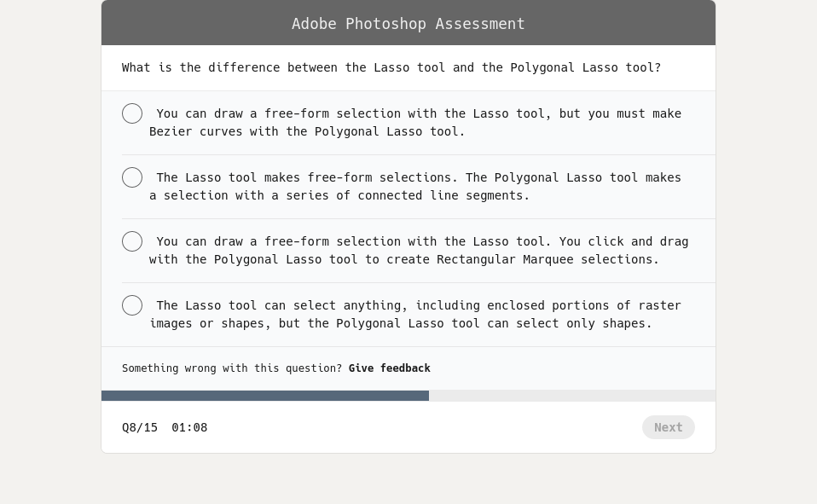
Task: Click the answer row mentioning free-form selections
Action: tap(415, 186)
